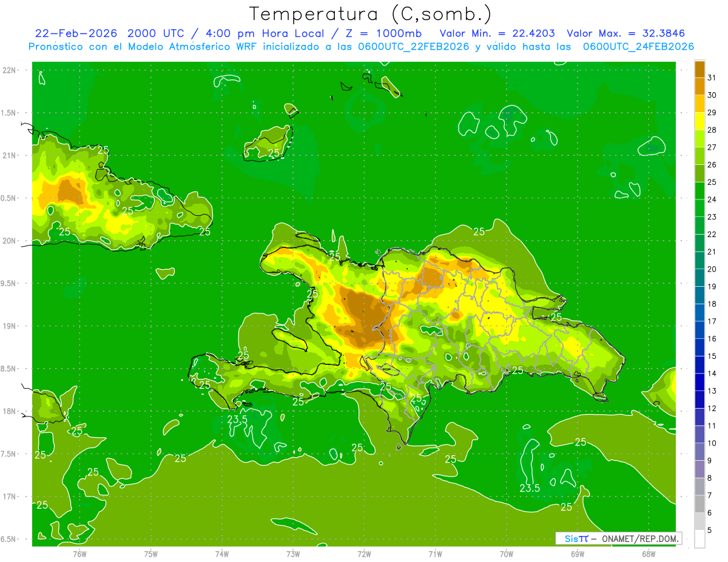
Task: Click the latitude axis label "20N"
Action: click(8, 241)
